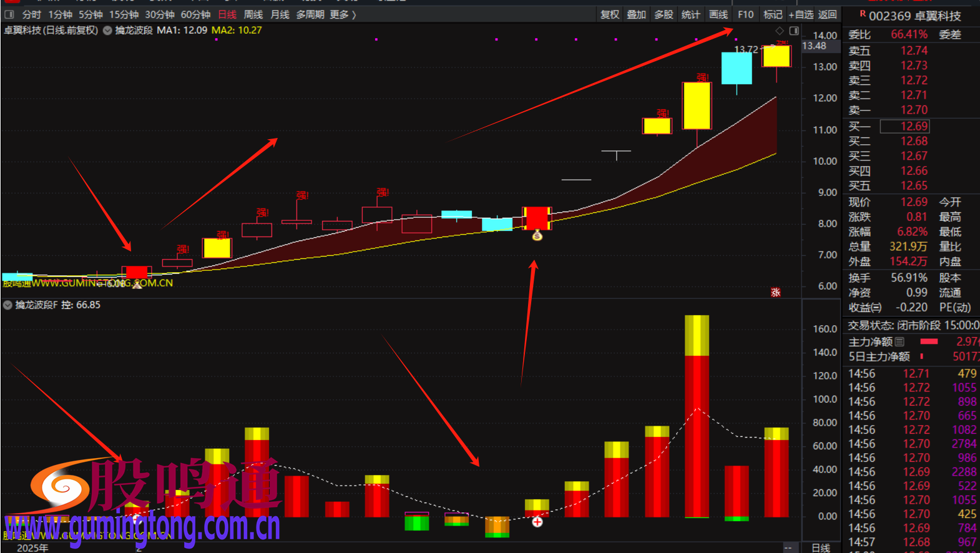
Task: Click the red plus marker in the indicator
Action: click(537, 521)
